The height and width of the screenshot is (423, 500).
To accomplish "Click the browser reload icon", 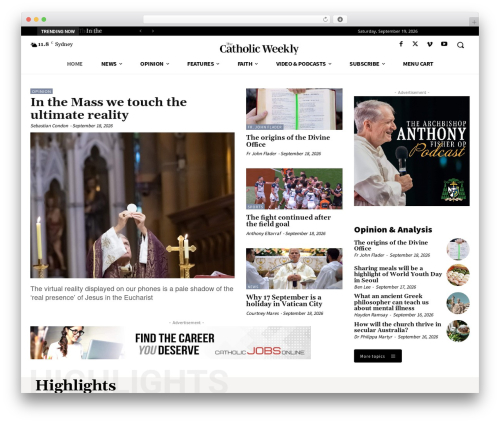I will [x=325, y=19].
